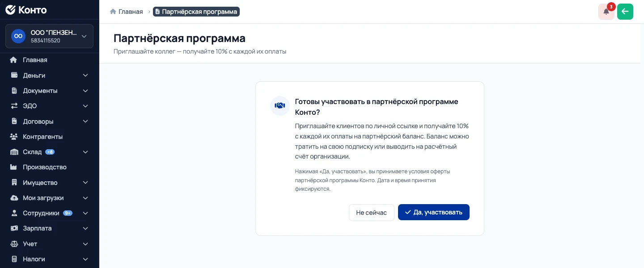The width and height of the screenshot is (644, 268).
Task: Click the Главная house icon in sidebar
Action: 14,60
